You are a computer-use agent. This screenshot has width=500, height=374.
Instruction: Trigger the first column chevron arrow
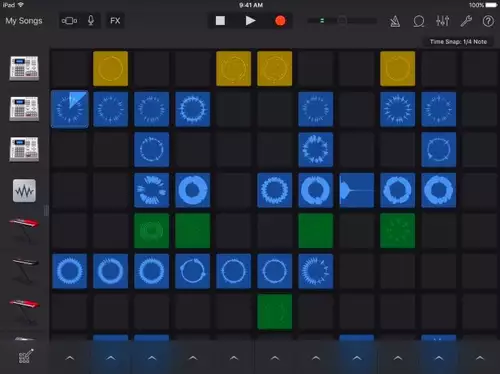[70, 358]
